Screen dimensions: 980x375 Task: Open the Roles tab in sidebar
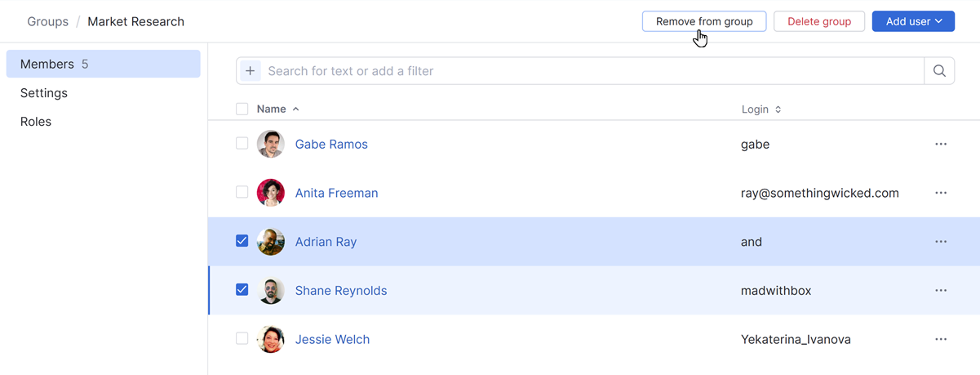click(x=36, y=122)
